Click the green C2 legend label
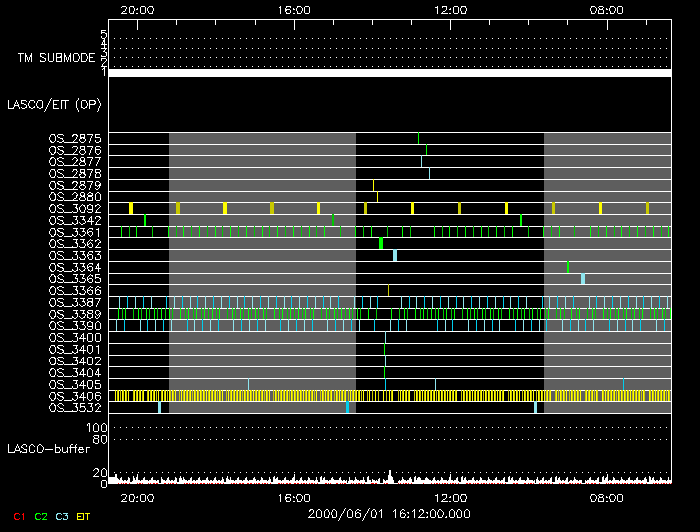 pos(41,516)
